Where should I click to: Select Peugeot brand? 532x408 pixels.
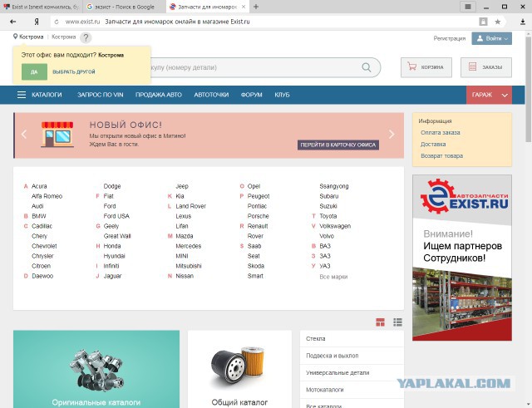[x=259, y=196]
